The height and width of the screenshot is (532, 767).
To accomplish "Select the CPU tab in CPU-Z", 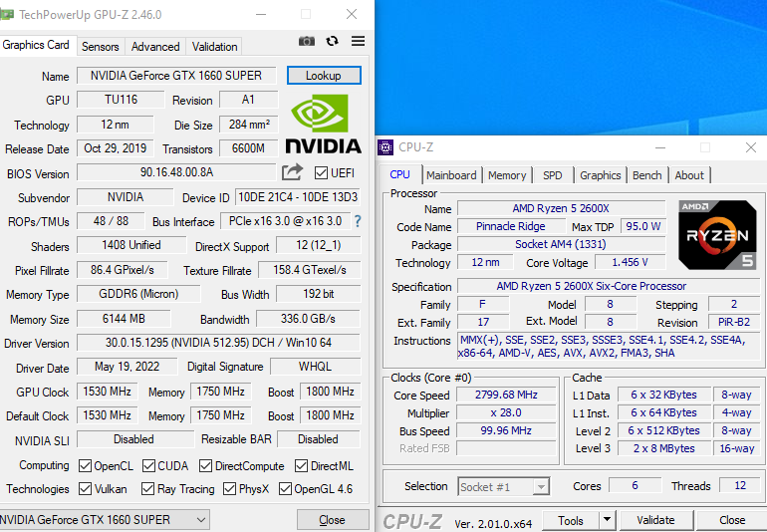I will click(399, 174).
